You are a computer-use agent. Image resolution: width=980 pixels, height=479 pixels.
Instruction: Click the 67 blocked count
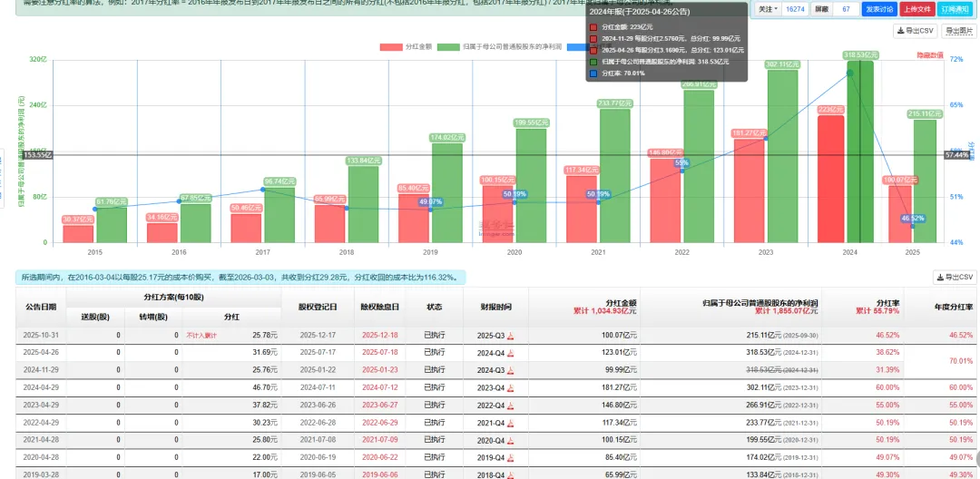click(x=847, y=9)
